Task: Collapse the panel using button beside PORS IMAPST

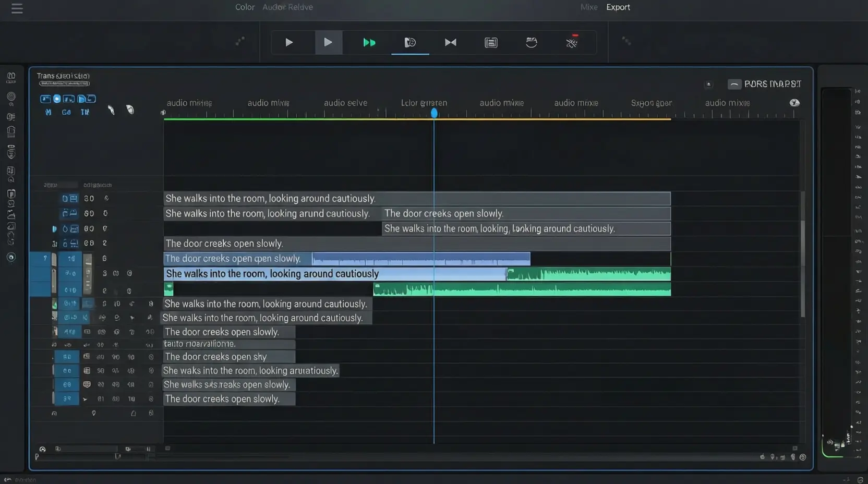Action: tap(734, 84)
